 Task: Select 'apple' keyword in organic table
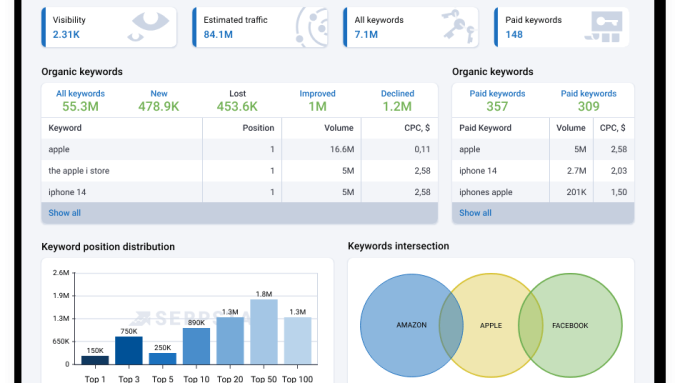(59, 149)
